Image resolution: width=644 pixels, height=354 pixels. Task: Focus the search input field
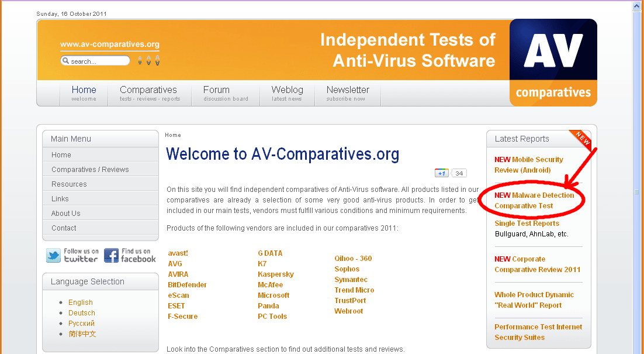click(x=95, y=61)
